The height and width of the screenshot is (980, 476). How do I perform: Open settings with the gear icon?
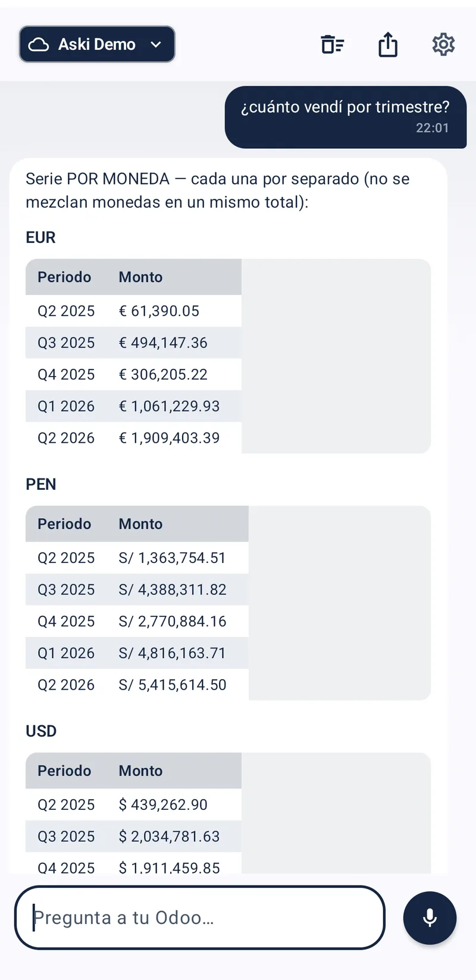tap(443, 45)
